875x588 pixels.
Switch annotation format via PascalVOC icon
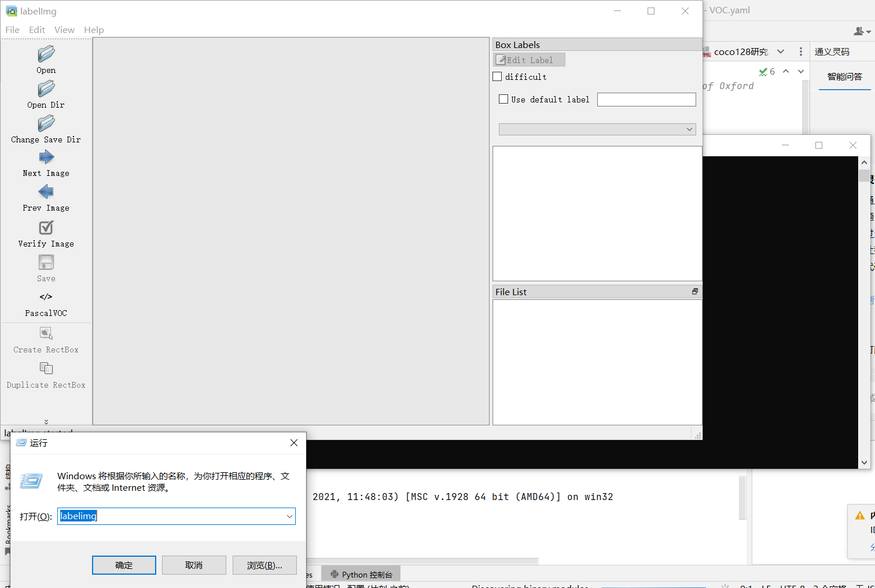point(46,297)
